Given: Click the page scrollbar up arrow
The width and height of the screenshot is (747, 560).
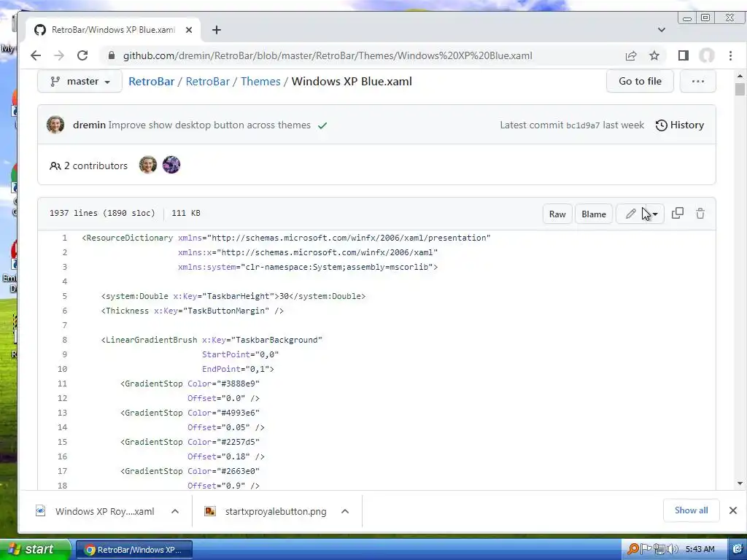Looking at the screenshot, I should click(x=740, y=76).
